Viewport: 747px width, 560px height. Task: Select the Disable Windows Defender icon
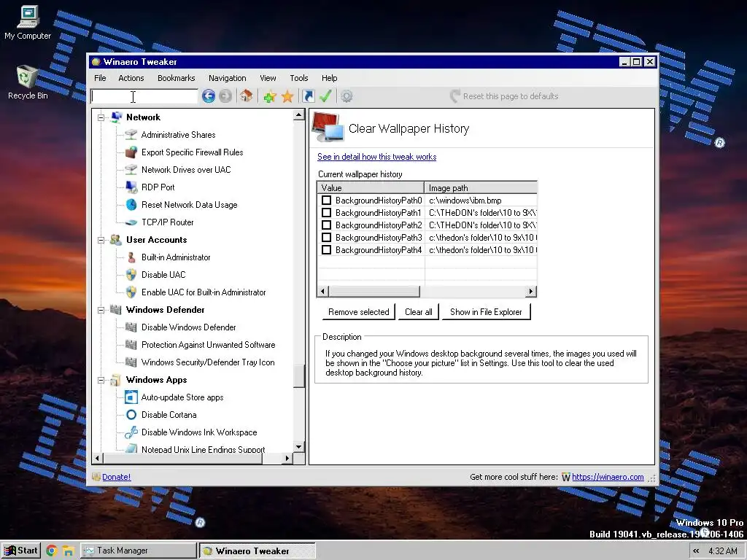tap(131, 327)
